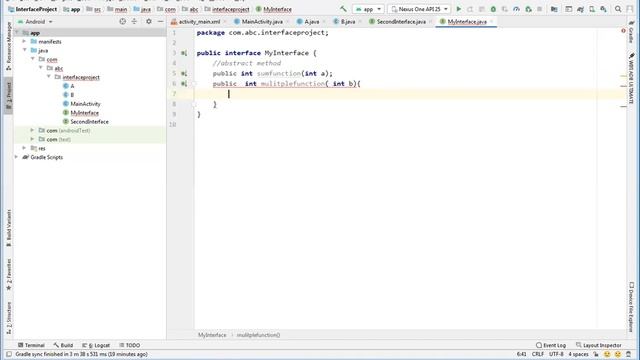This screenshot has width=640, height=360.
Task: Open the Layout Inspector
Action: [598, 345]
